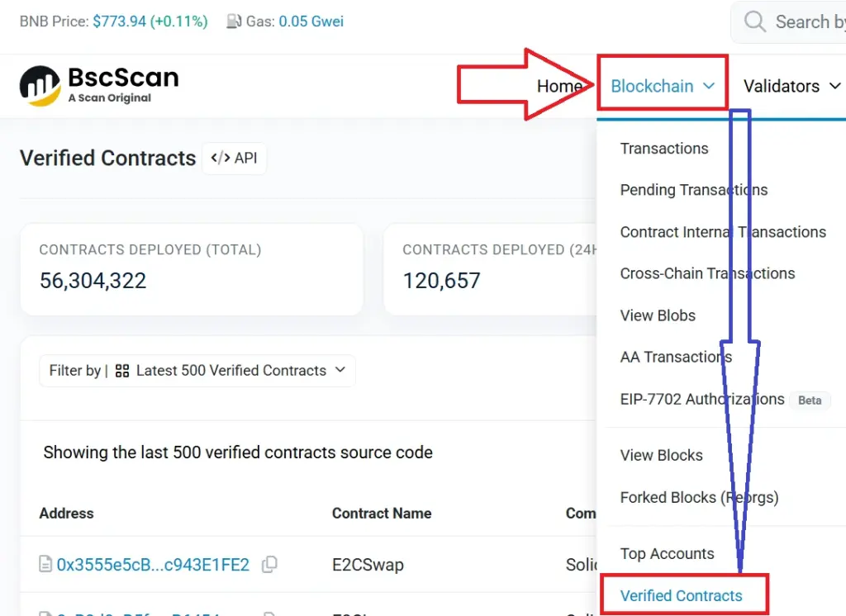Click the search magnifier icon
Screen dimensions: 846x616
point(754,22)
